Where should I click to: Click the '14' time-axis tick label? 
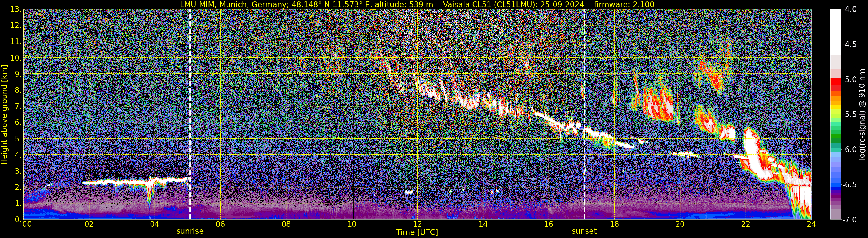483,224
